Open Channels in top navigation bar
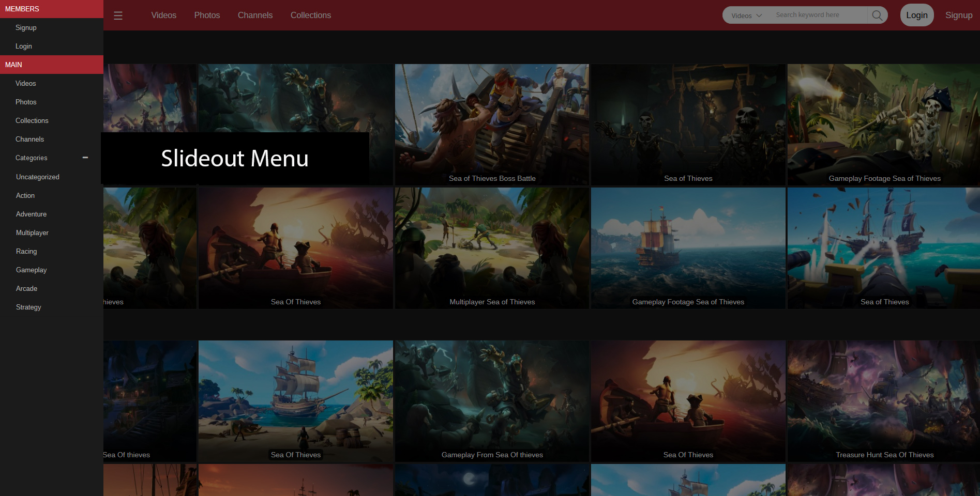The width and height of the screenshot is (980, 496). [255, 15]
